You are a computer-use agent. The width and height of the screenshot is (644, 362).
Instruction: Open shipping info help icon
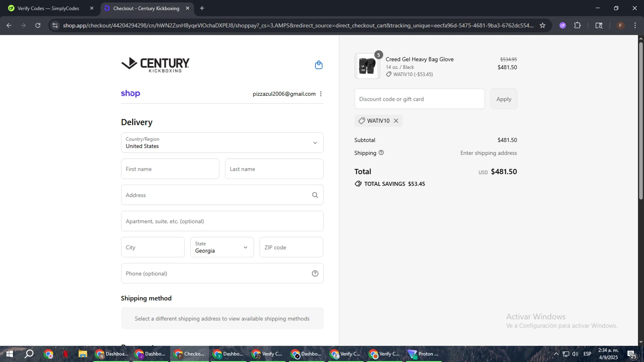381,153
